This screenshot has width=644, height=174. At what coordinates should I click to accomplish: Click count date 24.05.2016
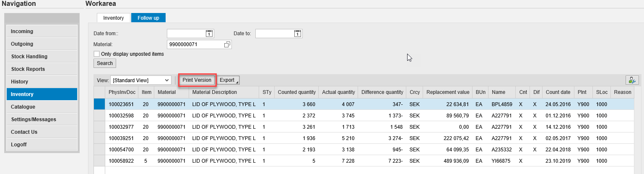point(558,104)
